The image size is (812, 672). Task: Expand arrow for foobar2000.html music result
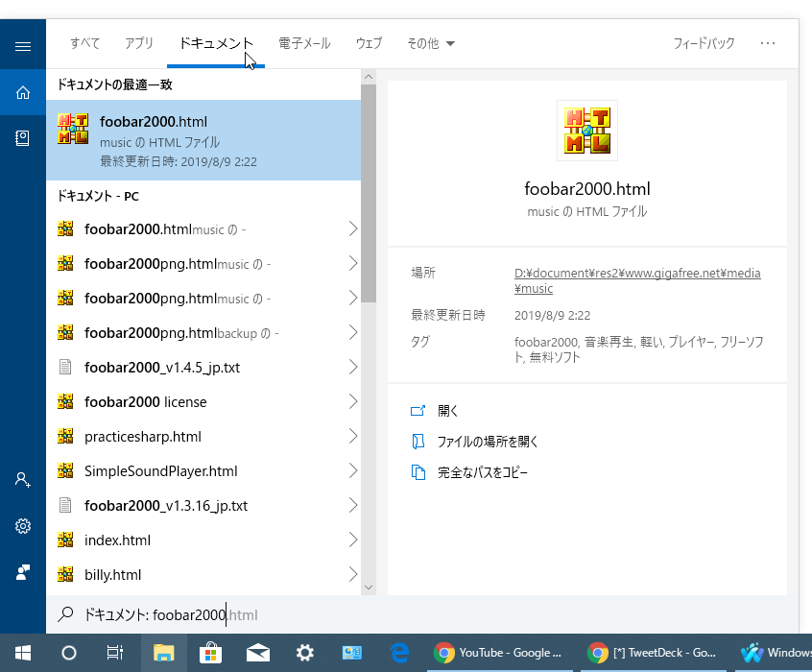pos(352,228)
